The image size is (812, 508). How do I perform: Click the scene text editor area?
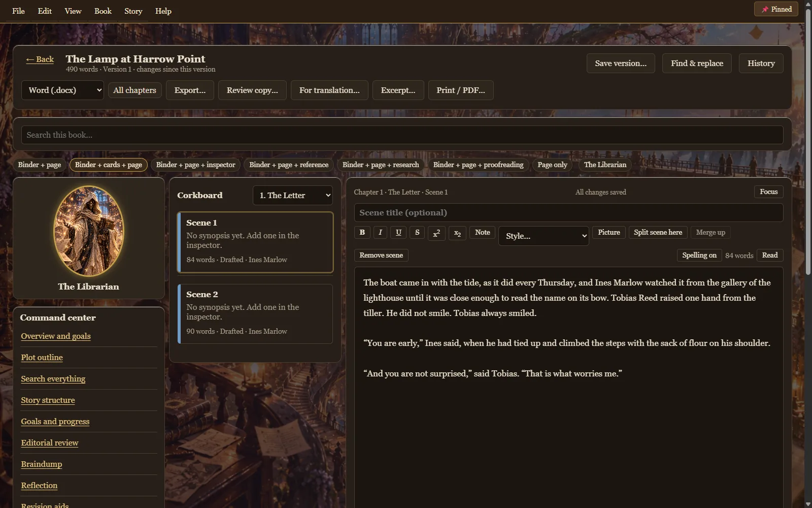[x=568, y=387]
